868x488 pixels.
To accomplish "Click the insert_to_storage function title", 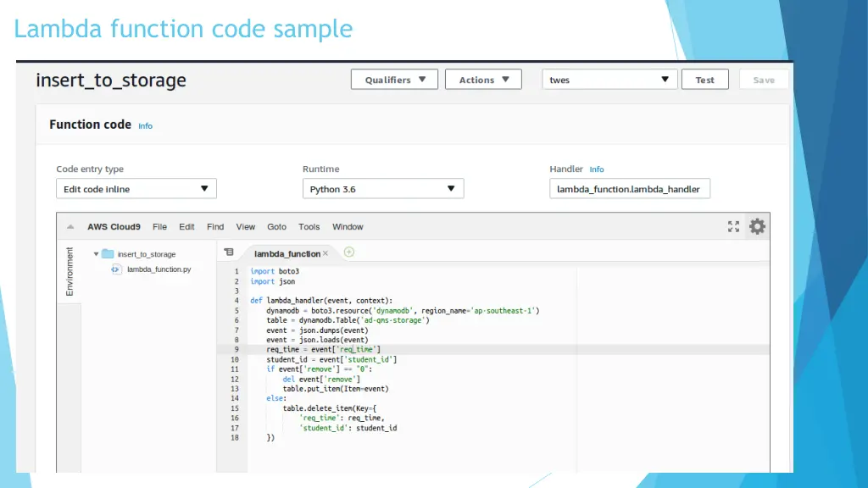I will click(x=111, y=80).
